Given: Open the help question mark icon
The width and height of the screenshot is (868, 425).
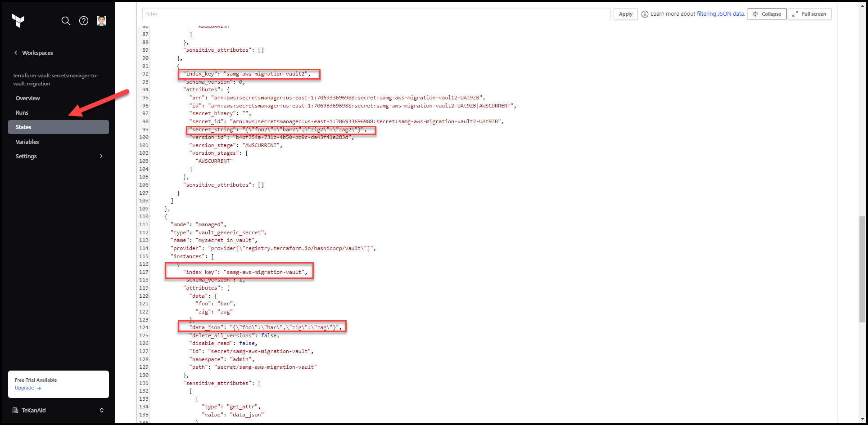Looking at the screenshot, I should click(x=84, y=21).
